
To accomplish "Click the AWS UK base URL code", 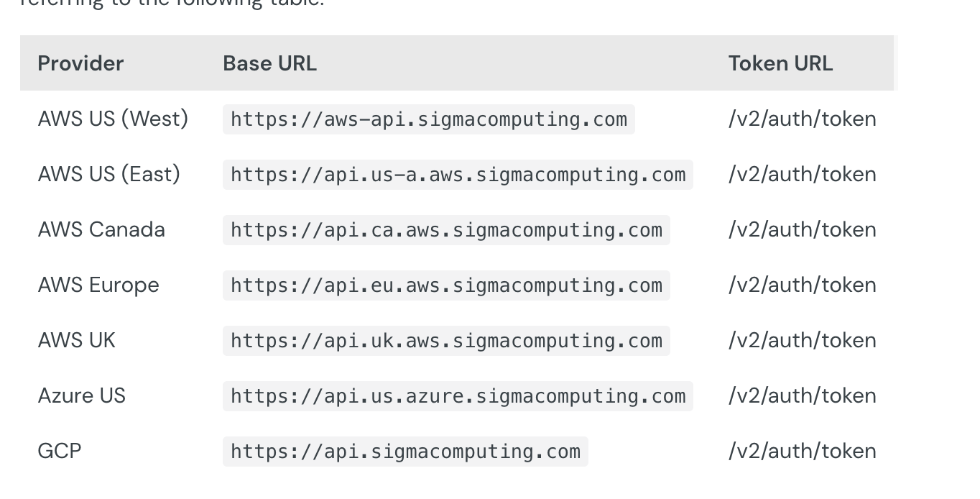I will [x=446, y=341].
